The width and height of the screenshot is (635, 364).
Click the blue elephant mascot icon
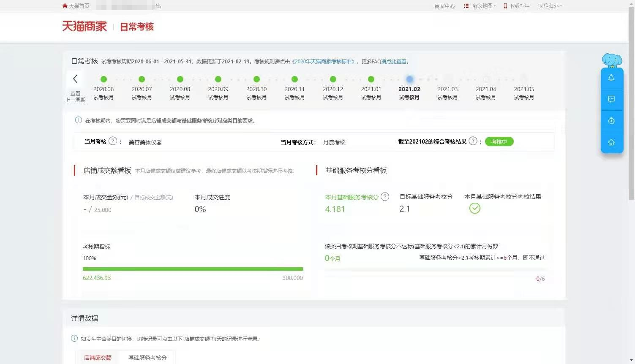(612, 60)
